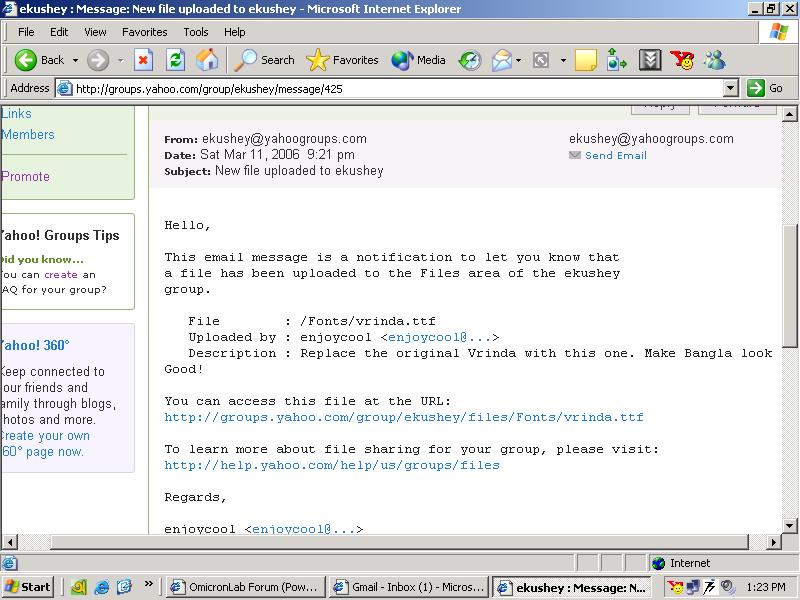Image resolution: width=800 pixels, height=600 pixels.
Task: Click the IE page icon in status bar
Action: 9,563
